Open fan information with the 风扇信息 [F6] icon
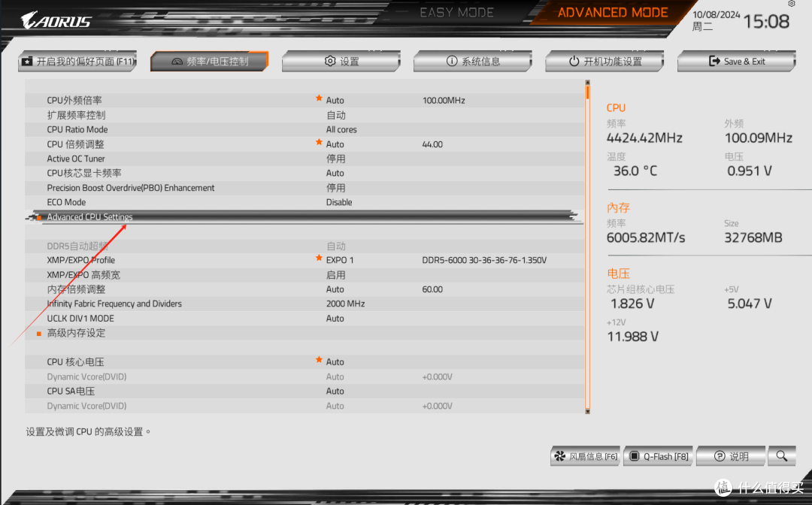Viewport: 812px width, 505px height. coord(560,456)
